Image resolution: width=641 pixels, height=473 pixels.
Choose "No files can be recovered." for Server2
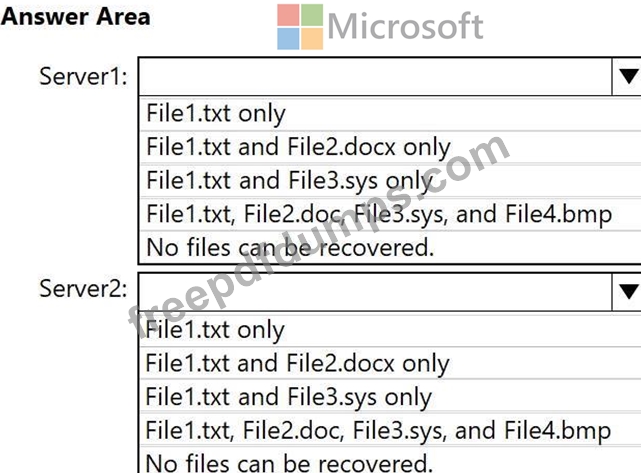coord(290,462)
